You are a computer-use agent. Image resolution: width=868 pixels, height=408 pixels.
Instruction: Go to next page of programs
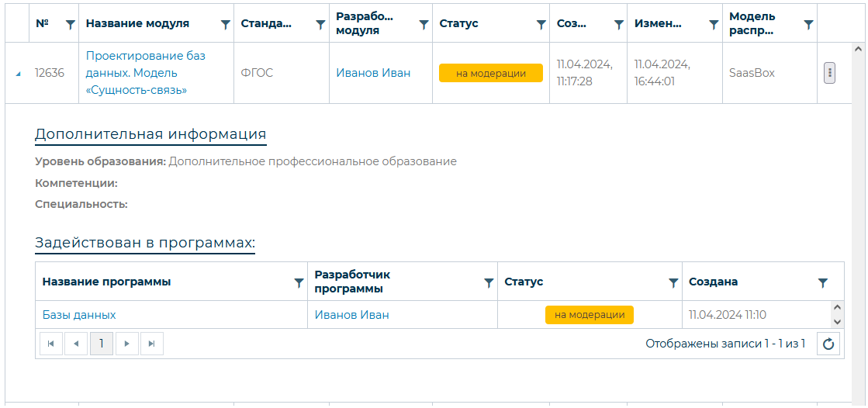tap(126, 344)
